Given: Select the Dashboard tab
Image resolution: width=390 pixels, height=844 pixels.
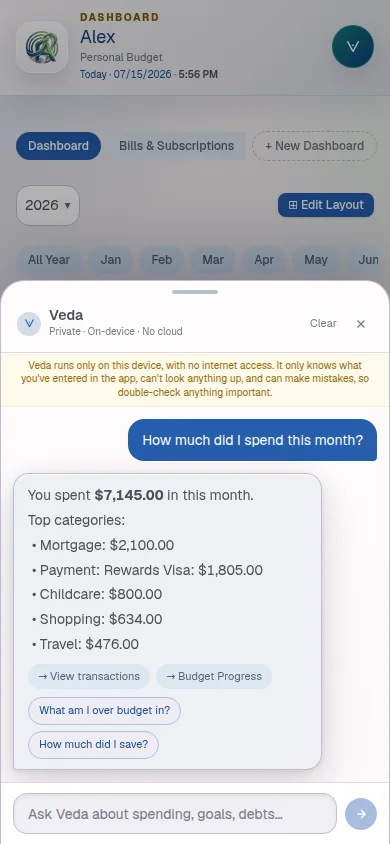Looking at the screenshot, I should tap(59, 146).
